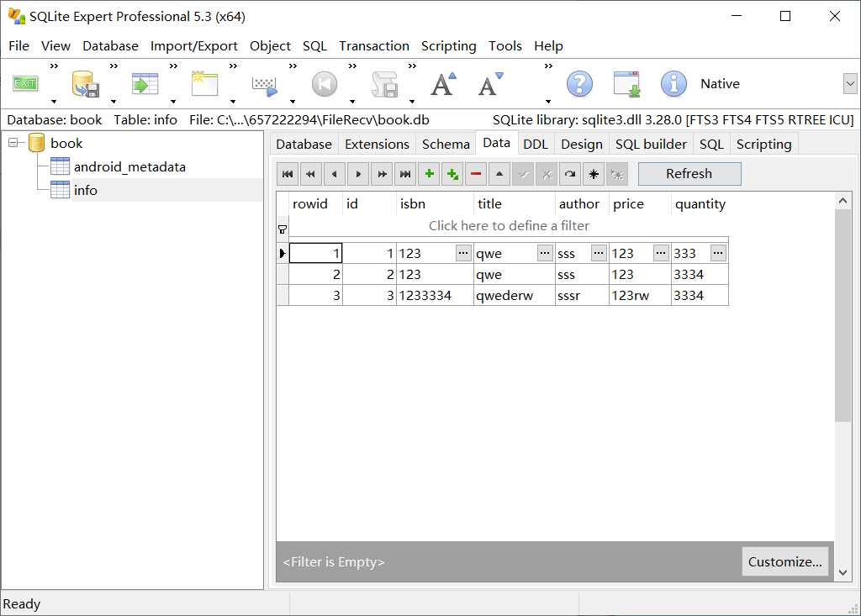Click the check for updates download window icon

626,84
